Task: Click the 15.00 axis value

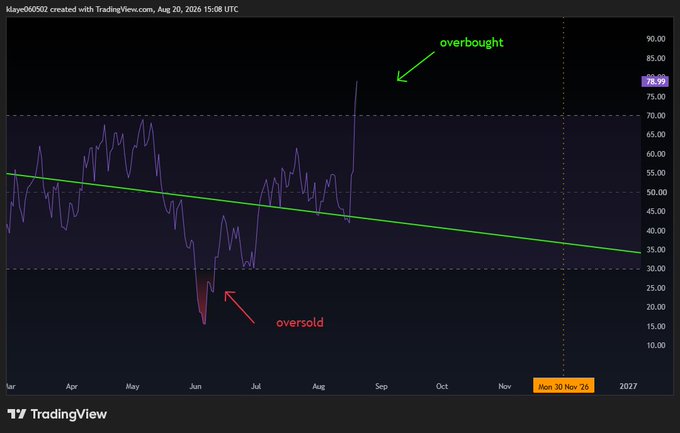Action: point(656,326)
